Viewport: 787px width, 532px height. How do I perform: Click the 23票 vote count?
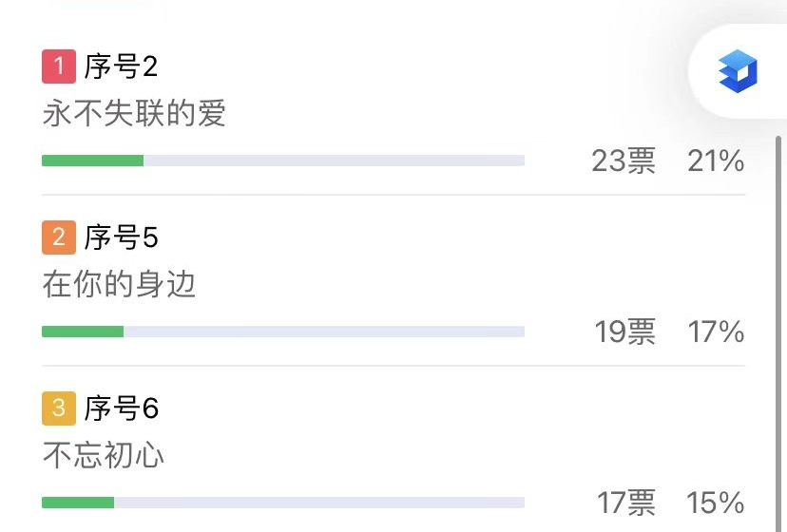tap(624, 161)
